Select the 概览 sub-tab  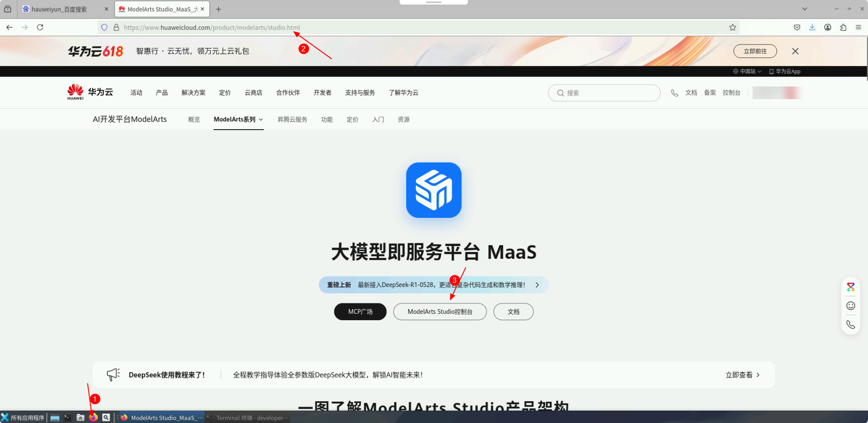tap(194, 120)
